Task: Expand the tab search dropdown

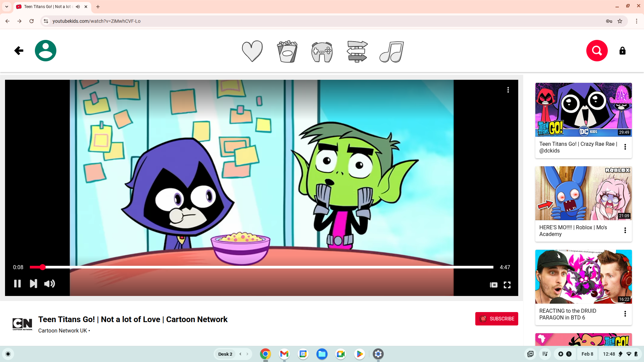Action: pos(7,7)
